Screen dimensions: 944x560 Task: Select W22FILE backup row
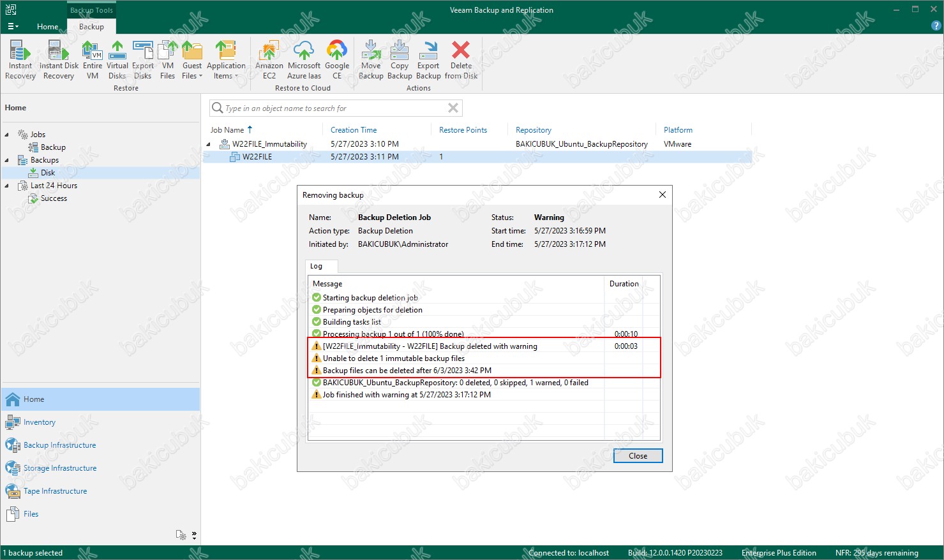point(477,157)
